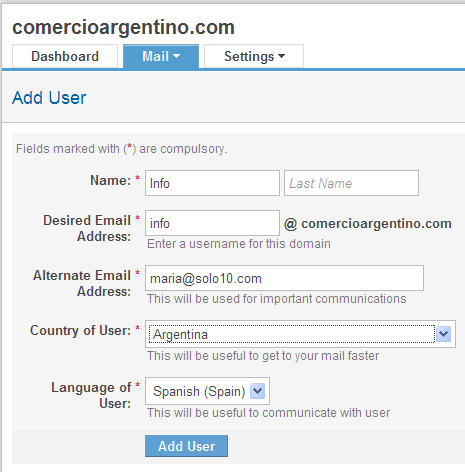
Task: Open the Country of User dropdown
Action: tap(300, 334)
